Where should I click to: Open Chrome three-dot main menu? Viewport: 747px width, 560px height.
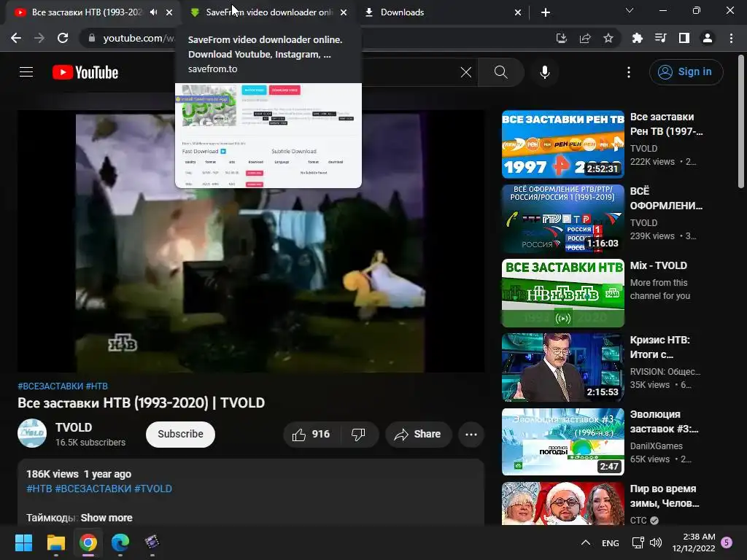[731, 38]
